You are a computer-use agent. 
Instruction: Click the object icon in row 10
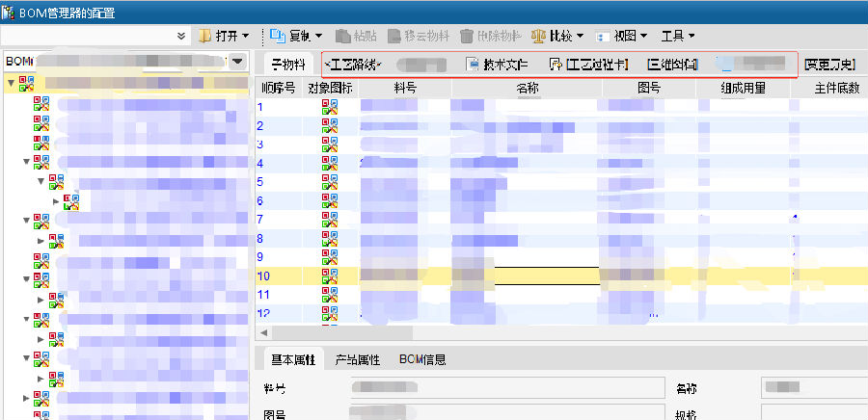pyautogui.click(x=330, y=276)
